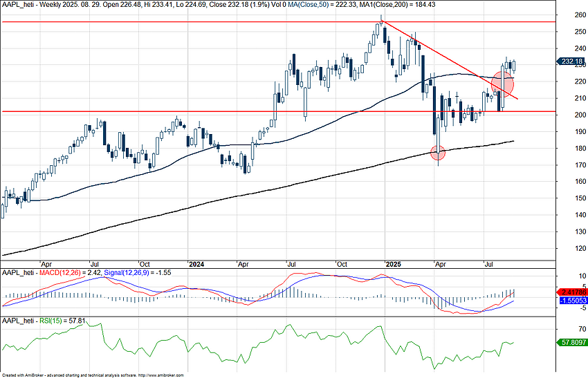
Task: Click the red 2.41786 MACD value tag
Action: [x=572, y=292]
